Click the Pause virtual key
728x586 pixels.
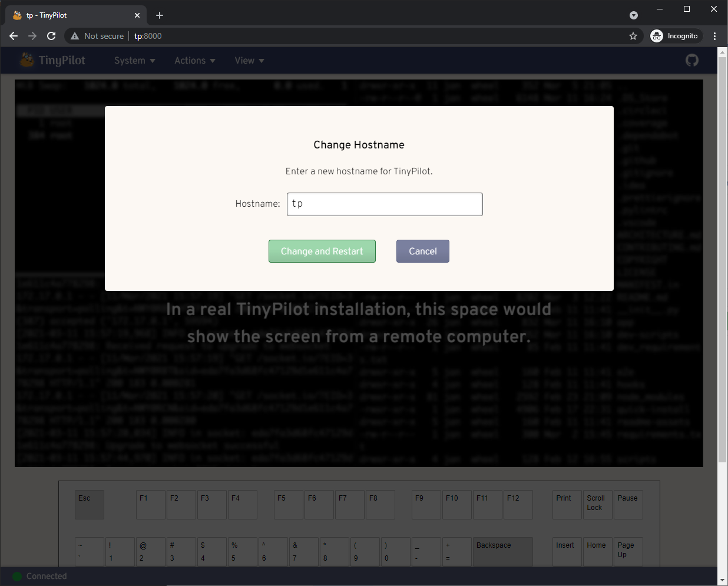click(x=628, y=505)
